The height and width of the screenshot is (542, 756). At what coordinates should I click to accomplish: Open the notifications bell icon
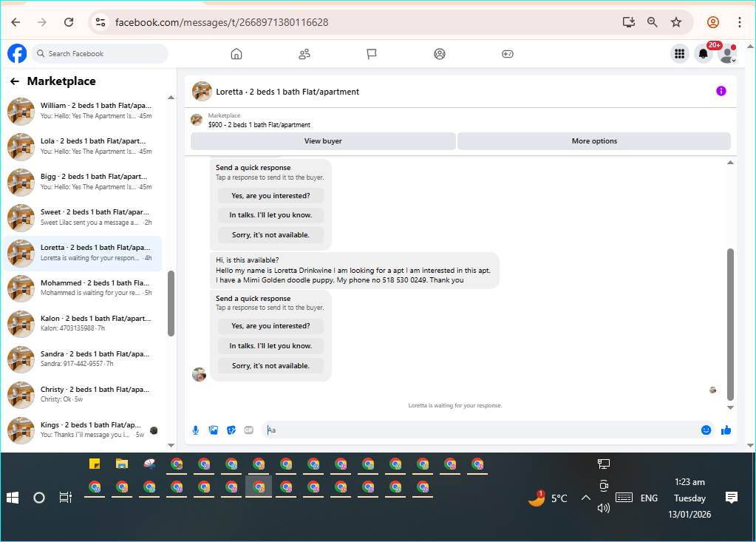[704, 54]
